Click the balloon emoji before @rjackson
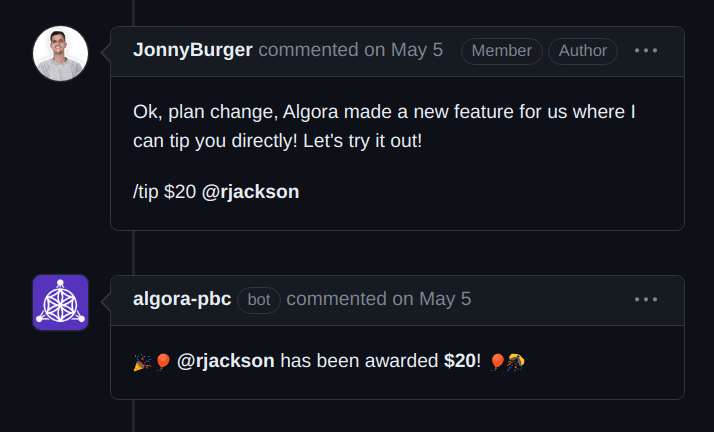714x432 pixels. click(x=162, y=362)
